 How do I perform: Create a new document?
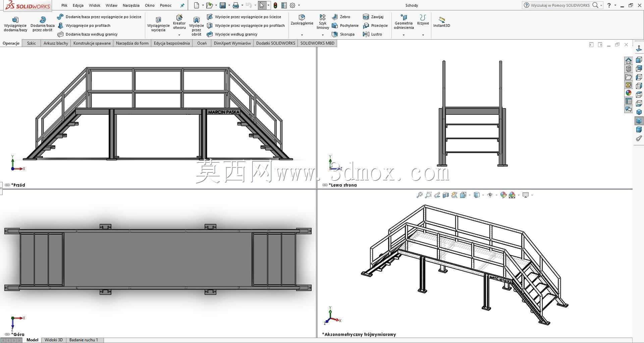(x=197, y=5)
